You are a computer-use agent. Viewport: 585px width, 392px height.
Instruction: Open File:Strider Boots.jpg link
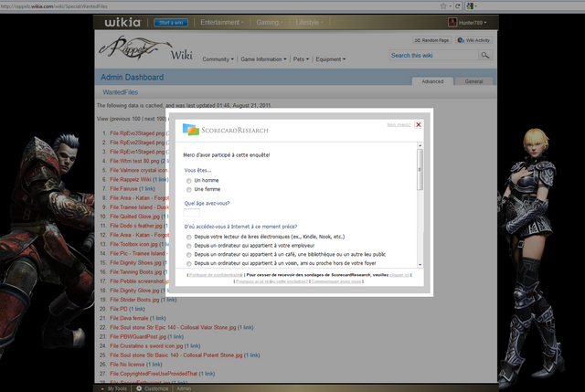point(134,300)
